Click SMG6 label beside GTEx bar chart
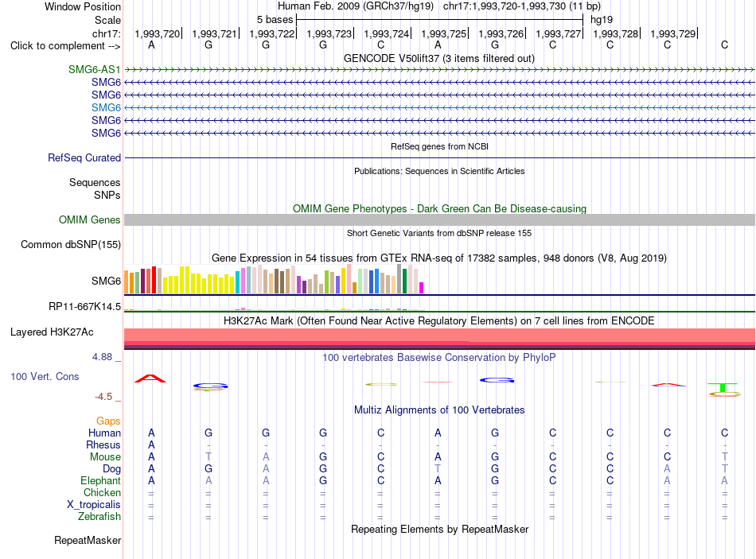756x559 pixels. click(x=106, y=281)
